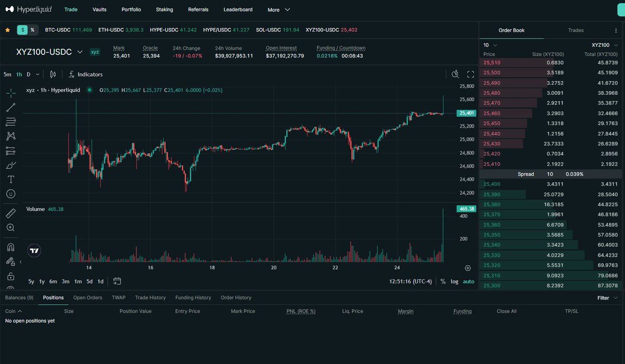This screenshot has height=364, width=625.
Task: Select the text annotation tool
Action: pos(11,180)
